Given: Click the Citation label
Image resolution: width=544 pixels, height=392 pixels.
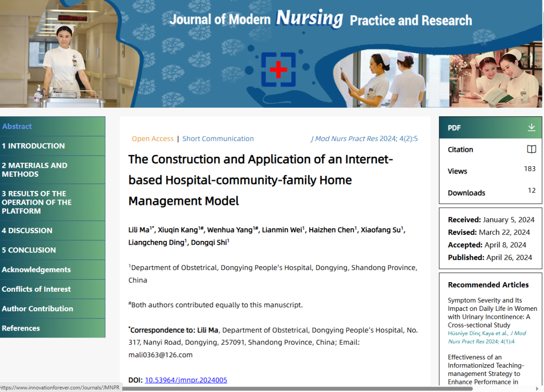Looking at the screenshot, I should click(x=460, y=150).
